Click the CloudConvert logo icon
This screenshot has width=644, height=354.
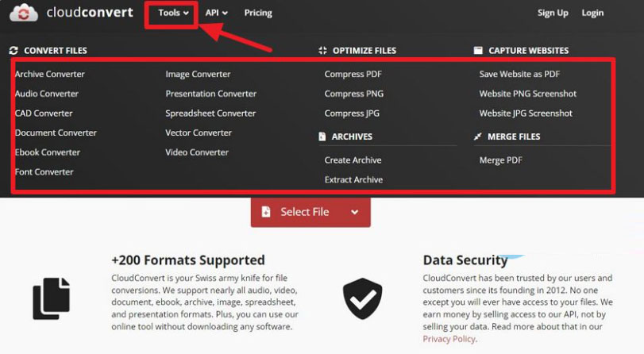tap(27, 13)
